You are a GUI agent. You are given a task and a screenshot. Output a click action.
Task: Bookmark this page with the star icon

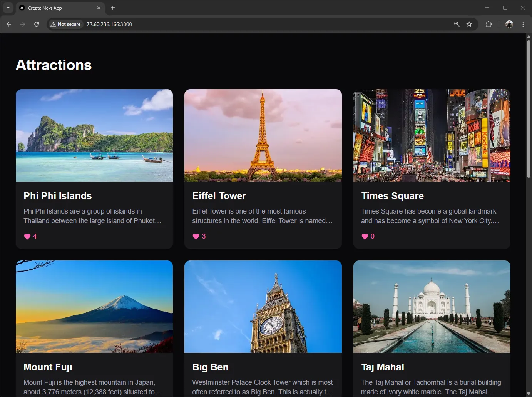[x=469, y=24]
